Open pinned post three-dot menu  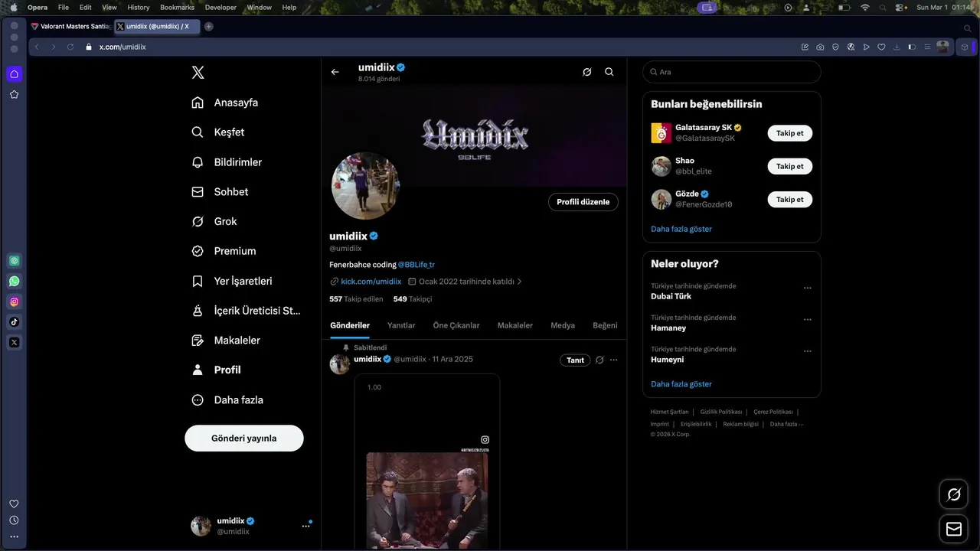tap(613, 360)
